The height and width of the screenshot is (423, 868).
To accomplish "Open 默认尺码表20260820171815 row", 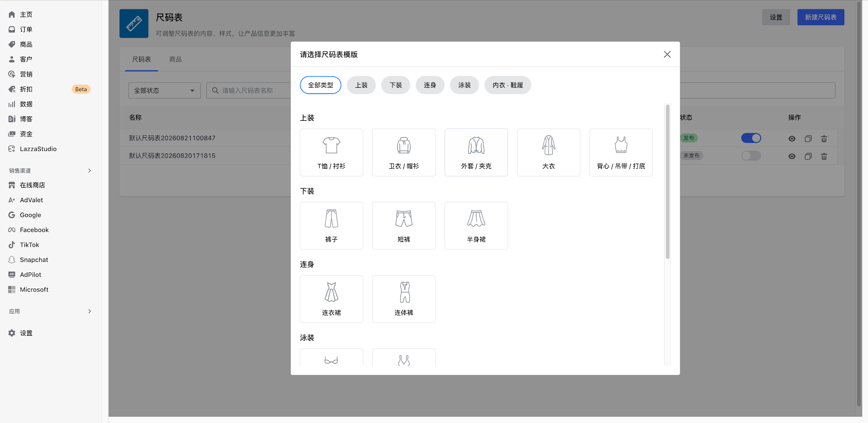I will pos(172,156).
